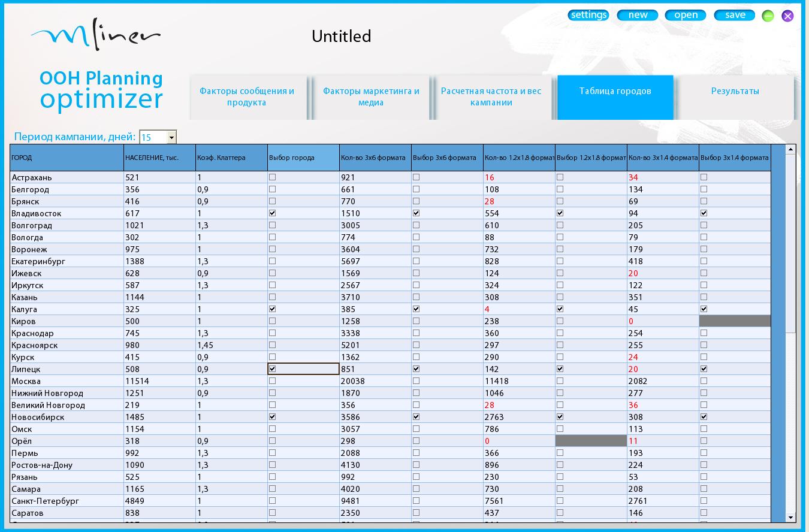Select the 'Саратов' city cell

click(67, 513)
